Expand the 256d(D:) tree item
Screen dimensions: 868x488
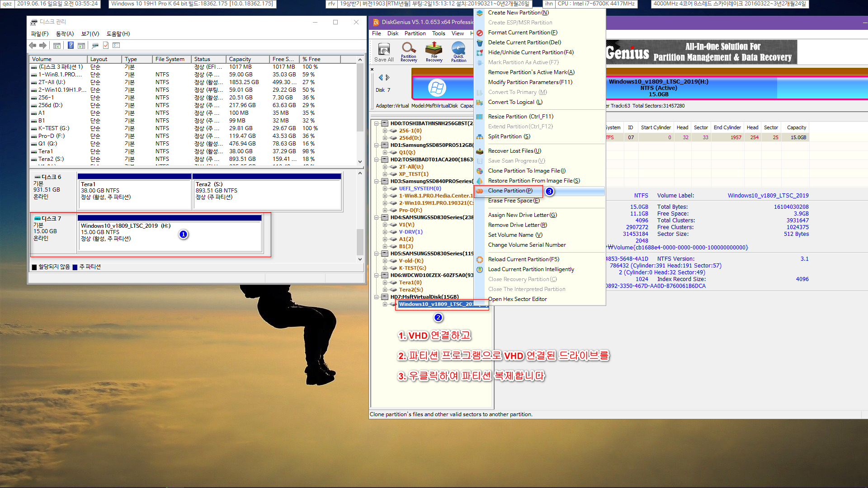[385, 138]
